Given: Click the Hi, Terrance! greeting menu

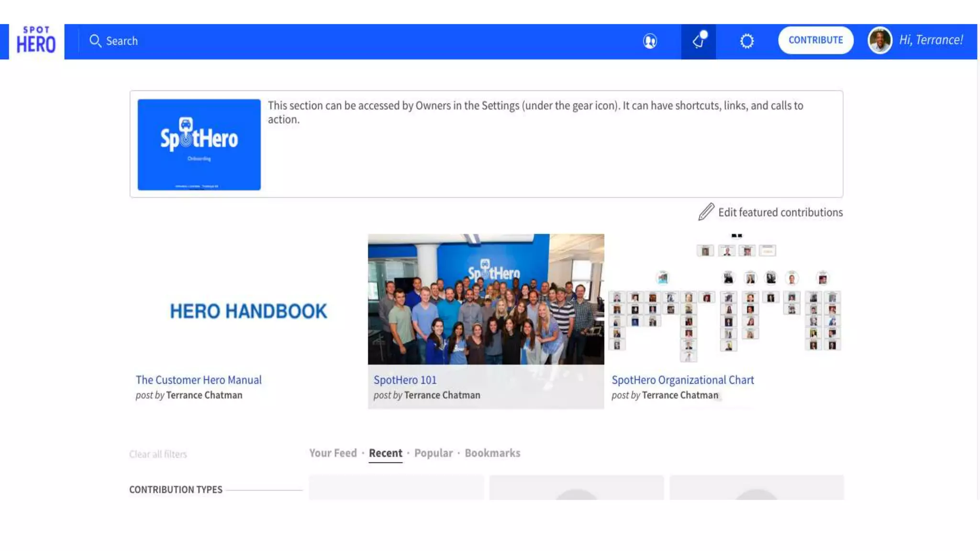Looking at the screenshot, I should coord(931,40).
